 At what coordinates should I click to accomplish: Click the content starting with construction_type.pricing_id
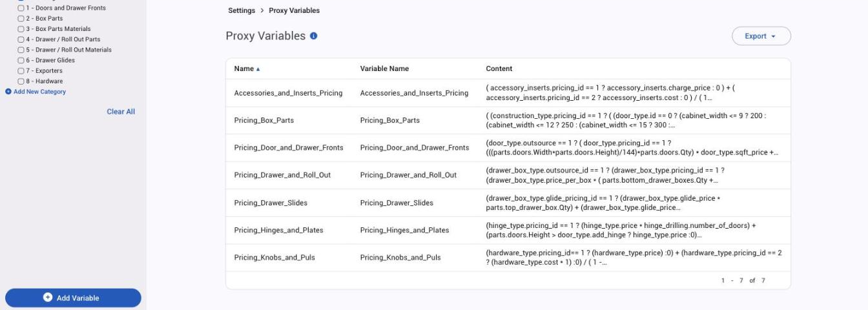point(626,120)
